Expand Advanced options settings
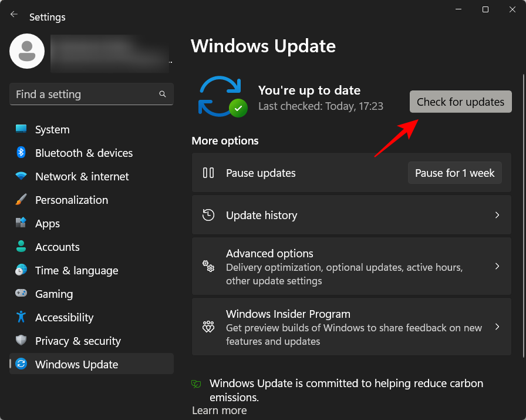 click(351, 266)
